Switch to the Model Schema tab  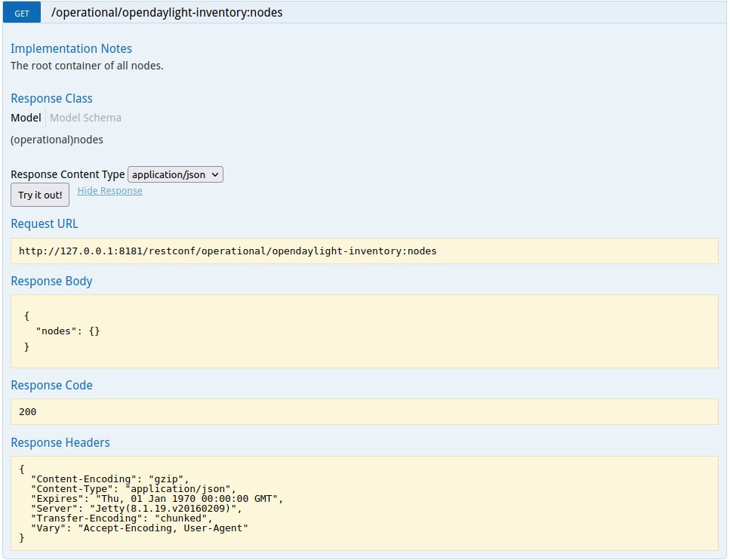tap(85, 118)
